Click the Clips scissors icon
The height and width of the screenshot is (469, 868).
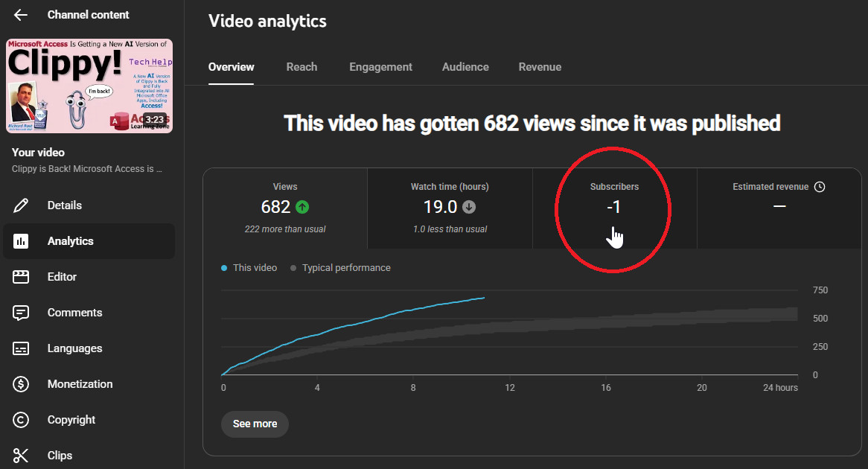tap(21, 456)
